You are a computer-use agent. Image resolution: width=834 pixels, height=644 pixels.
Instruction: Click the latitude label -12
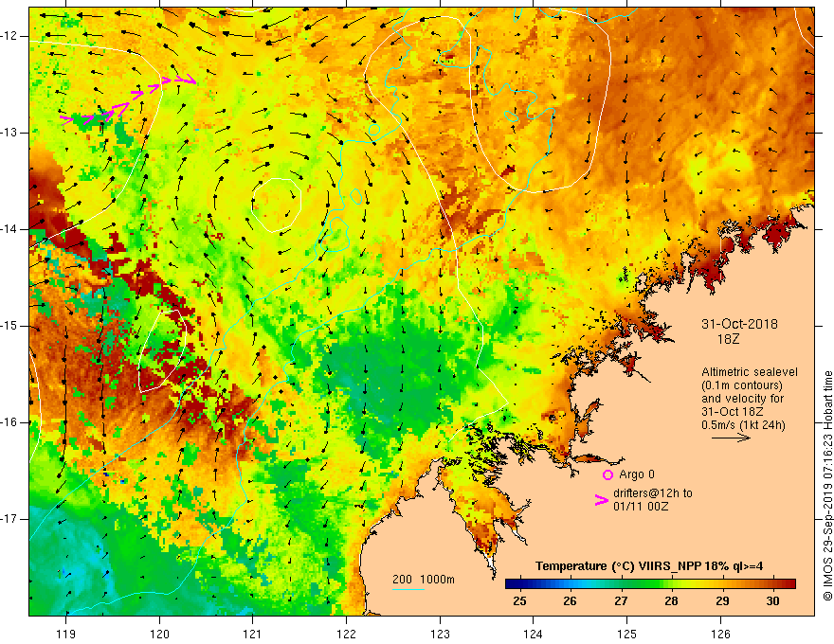9,36
